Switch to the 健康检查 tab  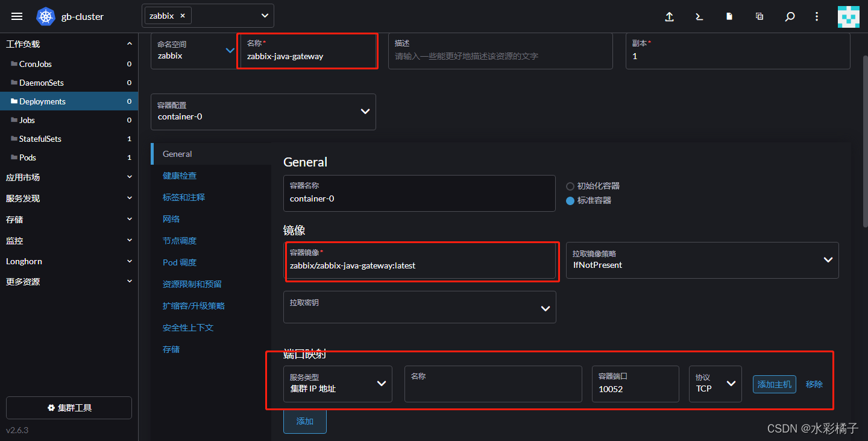pos(180,175)
